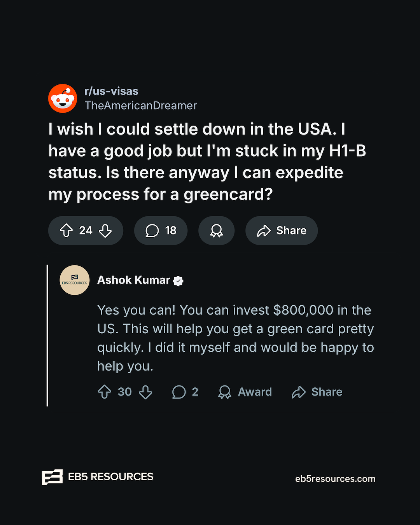Visit the eb5resources.com link
This screenshot has height=525, width=420.
tap(335, 479)
